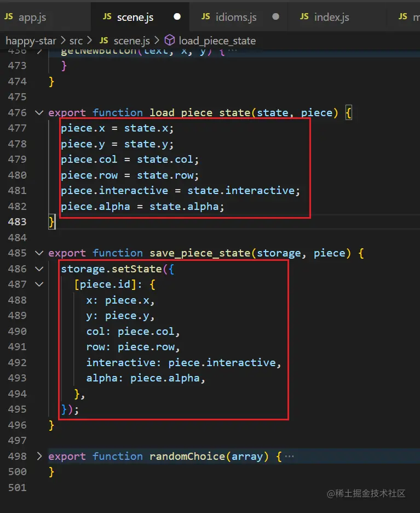Click the cube symbol icon in breadcrumb

170,41
